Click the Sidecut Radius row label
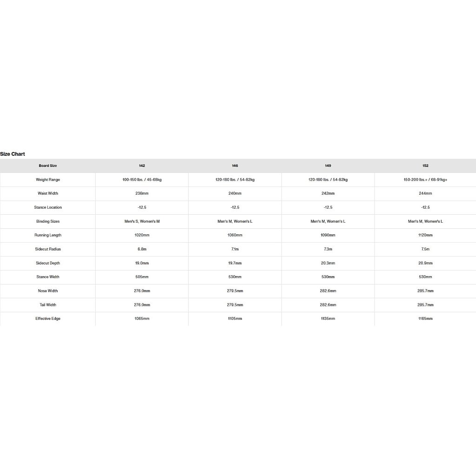The width and height of the screenshot is (476, 476). [x=48, y=249]
